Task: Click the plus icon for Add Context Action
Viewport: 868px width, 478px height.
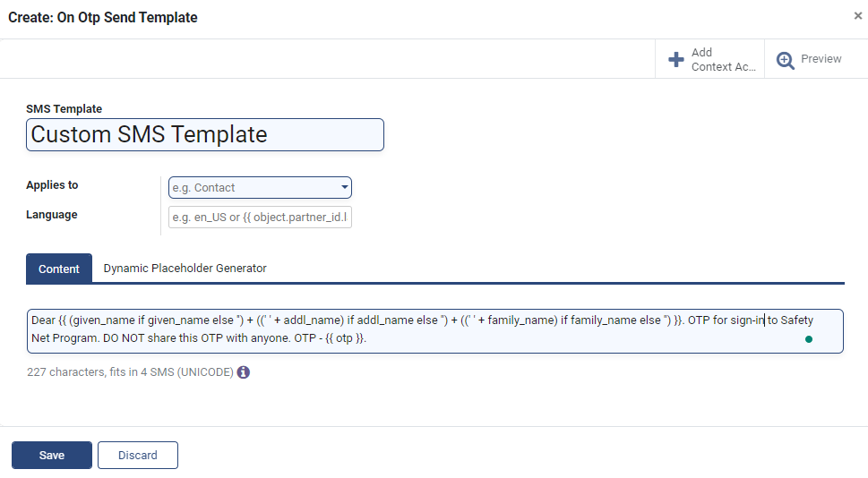Action: (676, 59)
